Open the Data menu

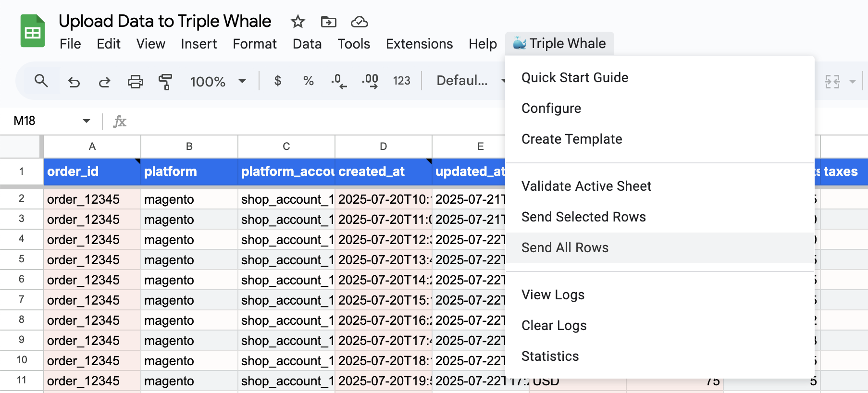(x=307, y=44)
